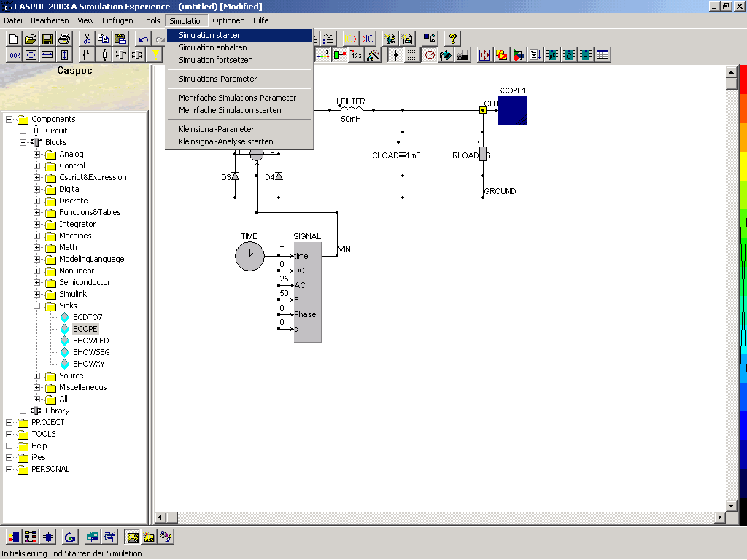This screenshot has height=560, width=747.
Task: Click the h chip header icon
Action: point(586,55)
